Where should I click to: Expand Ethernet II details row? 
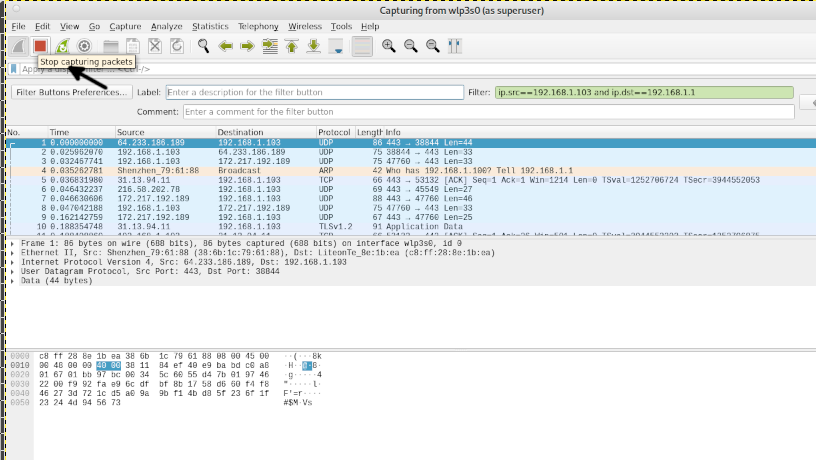tap(12, 253)
